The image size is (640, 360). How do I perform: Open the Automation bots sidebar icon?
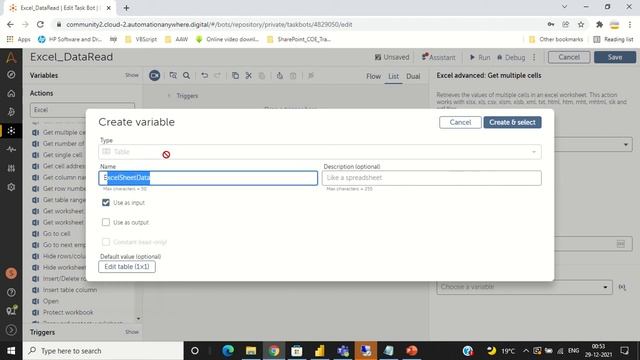[11, 131]
